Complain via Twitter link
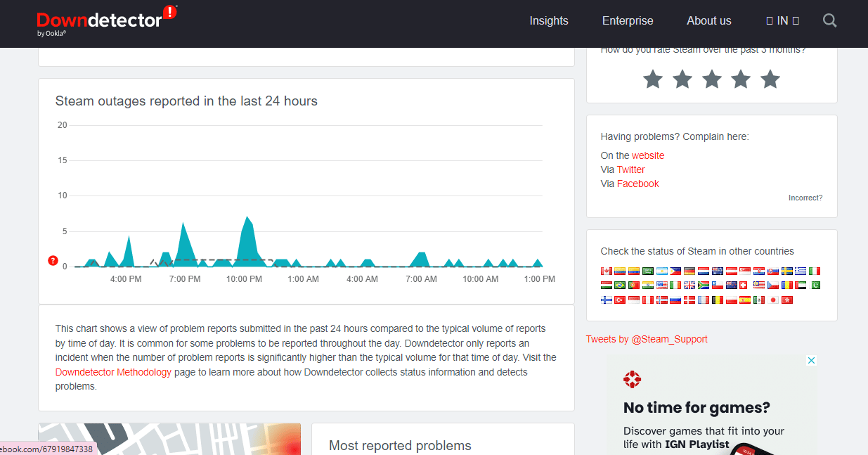 coord(631,169)
